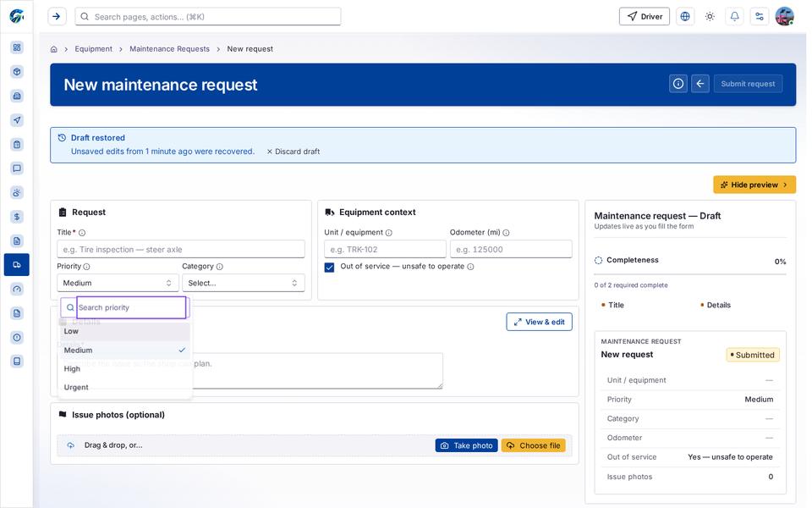The height and width of the screenshot is (508, 812).
Task: Collapse the preview with Hide preview
Action: 754,185
